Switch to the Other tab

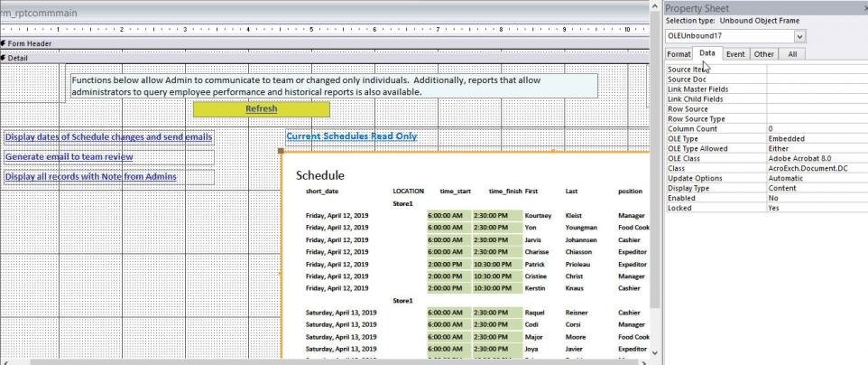pos(764,54)
